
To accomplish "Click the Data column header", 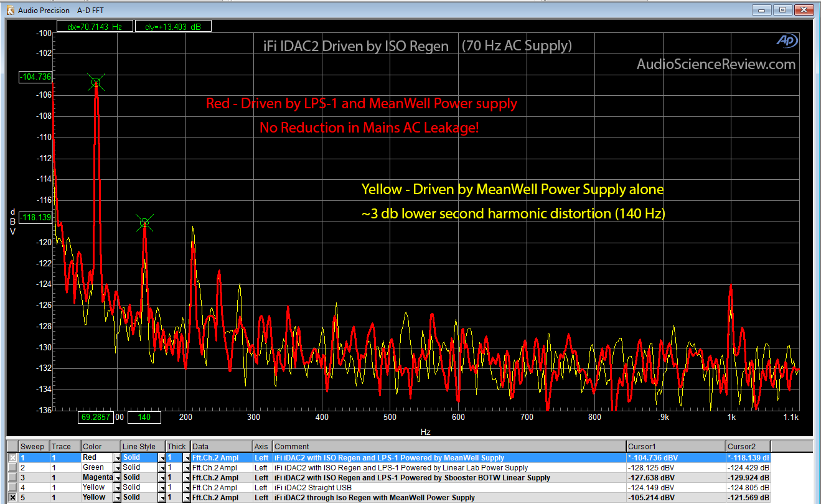I will [222, 446].
